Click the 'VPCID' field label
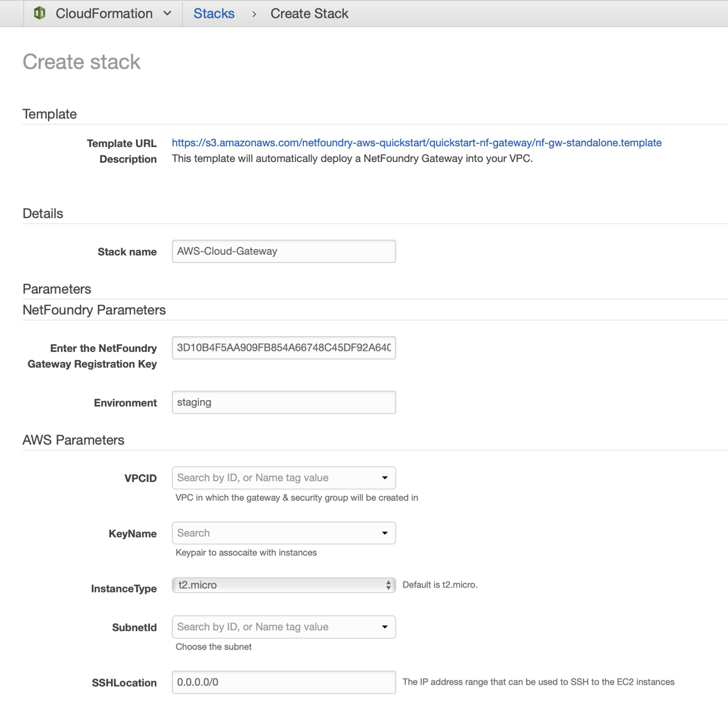 point(141,478)
